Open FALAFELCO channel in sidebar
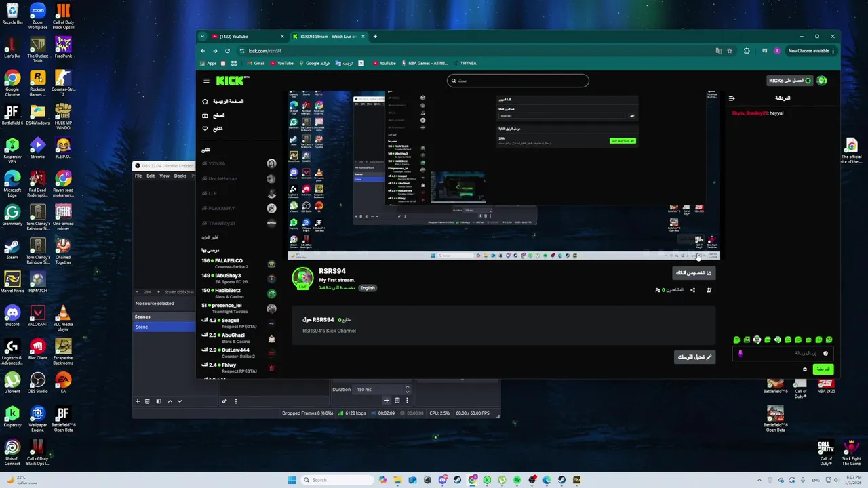Image resolution: width=868 pixels, height=488 pixels. coord(238,264)
